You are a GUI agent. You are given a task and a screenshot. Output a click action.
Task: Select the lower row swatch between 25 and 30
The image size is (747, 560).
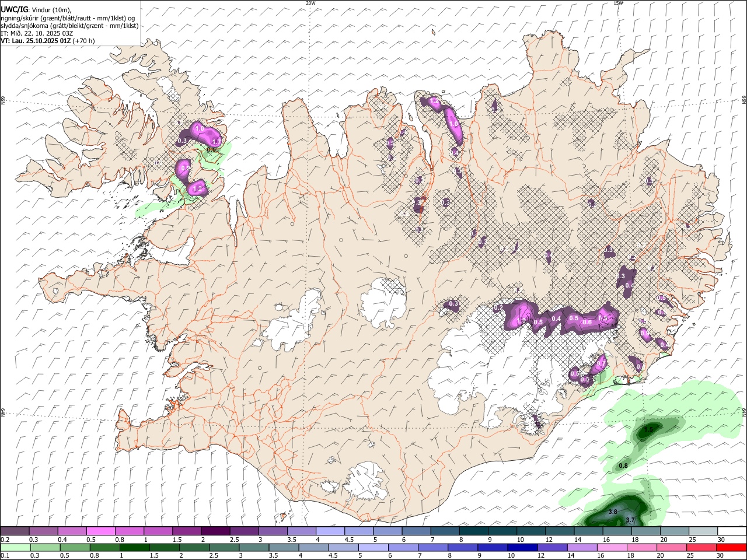click(x=701, y=548)
